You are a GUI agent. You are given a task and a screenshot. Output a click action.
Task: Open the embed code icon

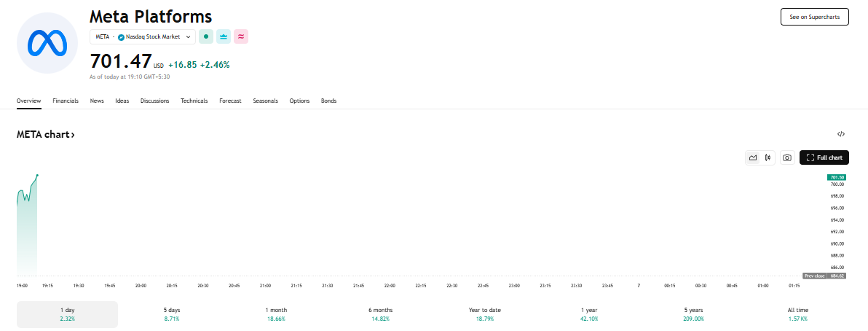(841, 134)
